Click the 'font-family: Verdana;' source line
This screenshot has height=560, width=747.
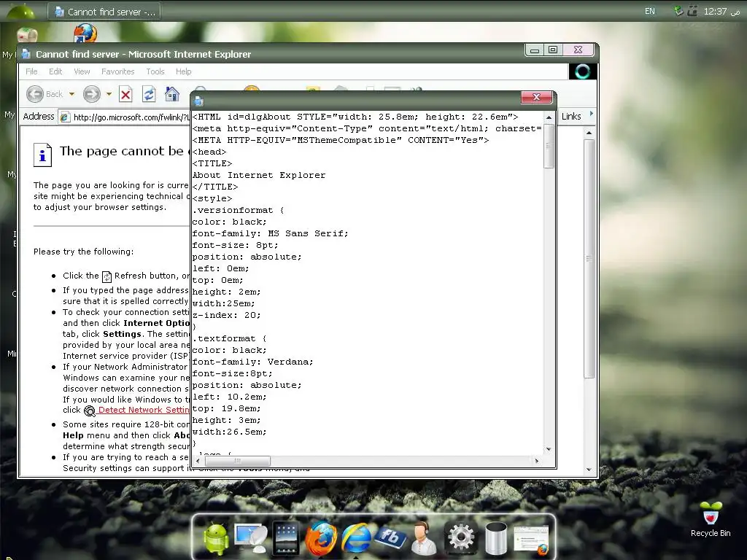[253, 362]
